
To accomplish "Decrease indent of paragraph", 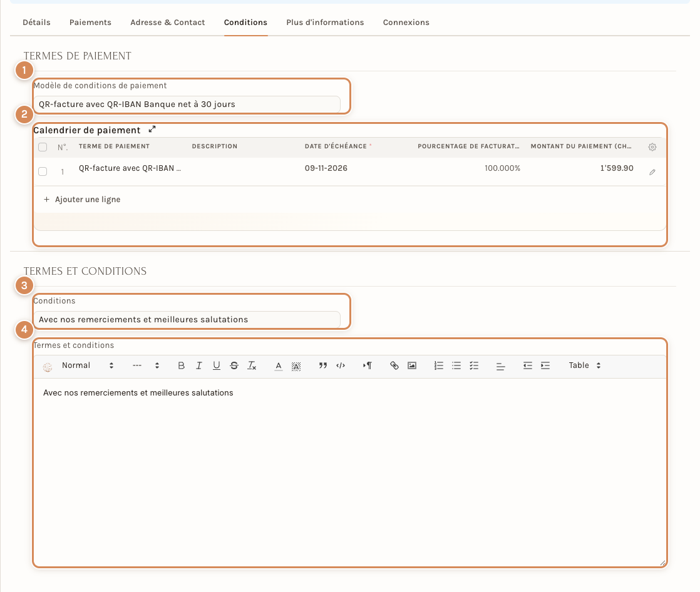I will coord(528,365).
